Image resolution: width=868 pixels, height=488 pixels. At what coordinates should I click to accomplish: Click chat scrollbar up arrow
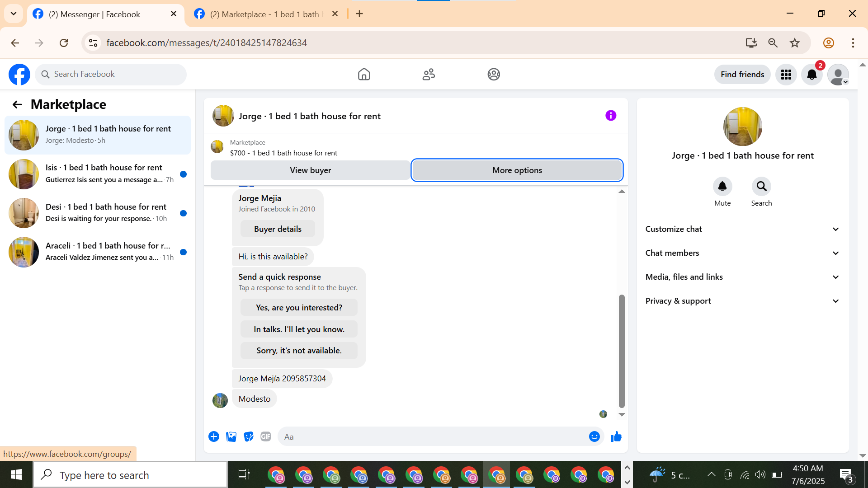pyautogui.click(x=622, y=192)
